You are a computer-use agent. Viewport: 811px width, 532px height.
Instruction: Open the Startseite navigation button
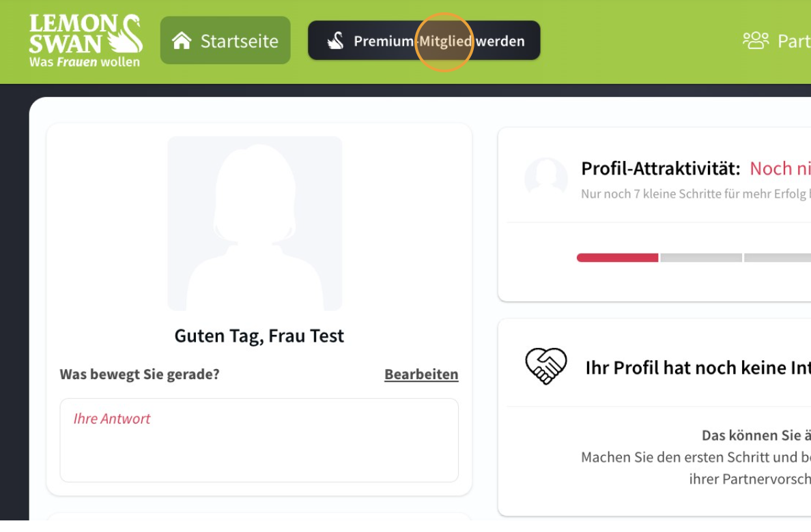[225, 40]
